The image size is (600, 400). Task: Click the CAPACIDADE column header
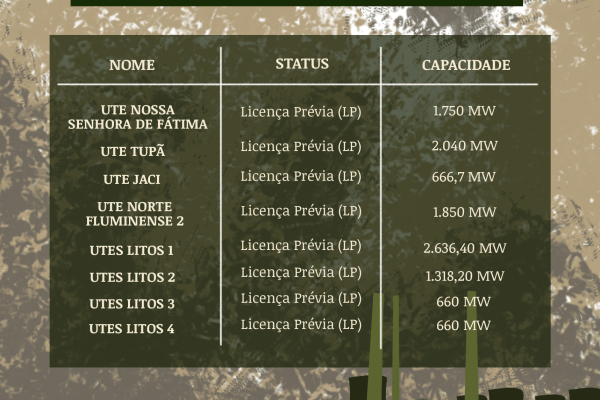pyautogui.click(x=465, y=65)
